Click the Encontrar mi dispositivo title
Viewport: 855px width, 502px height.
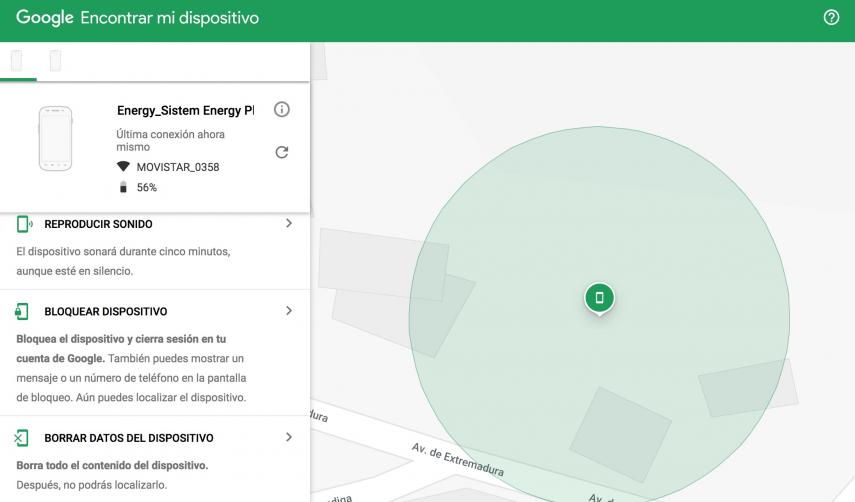(170, 18)
